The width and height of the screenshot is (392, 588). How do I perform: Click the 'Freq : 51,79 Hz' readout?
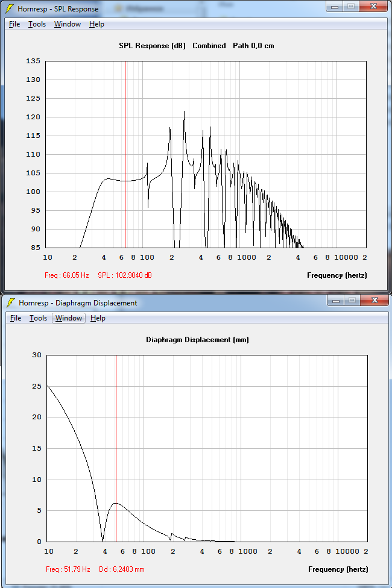[x=68, y=569]
